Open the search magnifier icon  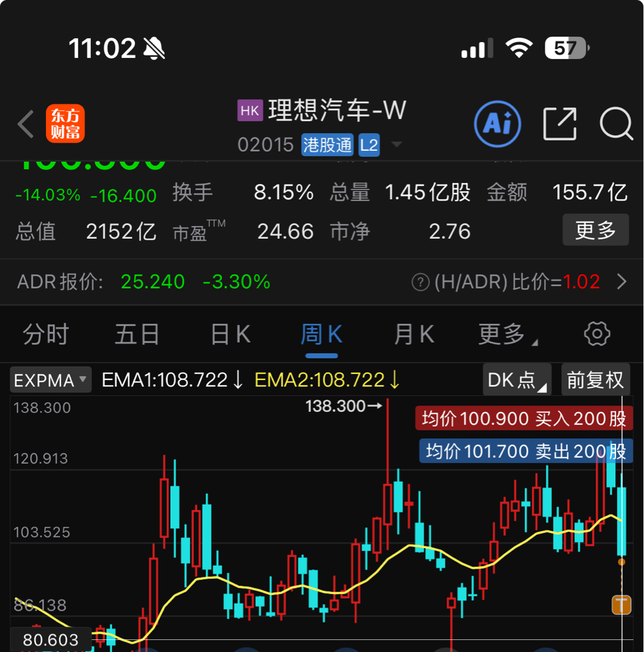(x=616, y=124)
